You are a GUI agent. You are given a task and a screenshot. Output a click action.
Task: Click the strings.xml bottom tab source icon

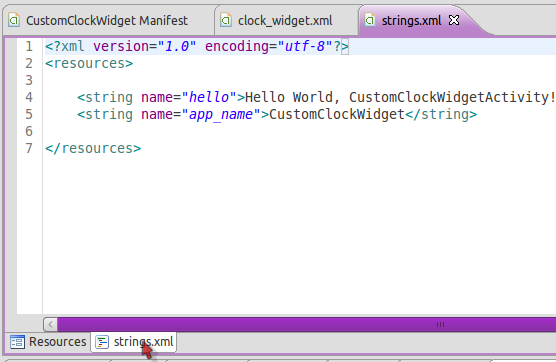[x=102, y=342]
